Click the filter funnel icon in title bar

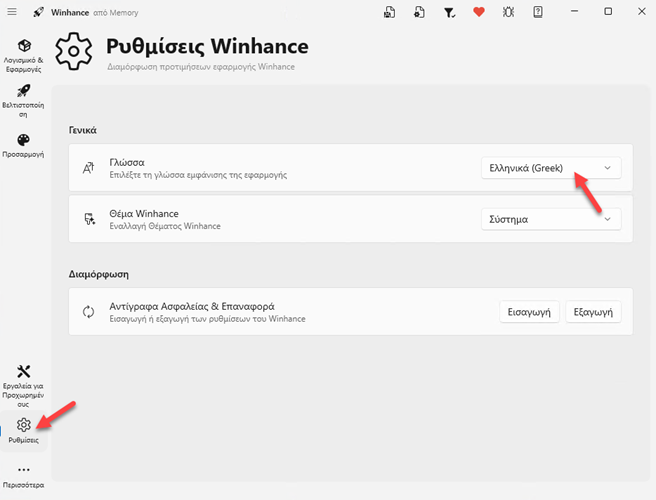point(449,12)
